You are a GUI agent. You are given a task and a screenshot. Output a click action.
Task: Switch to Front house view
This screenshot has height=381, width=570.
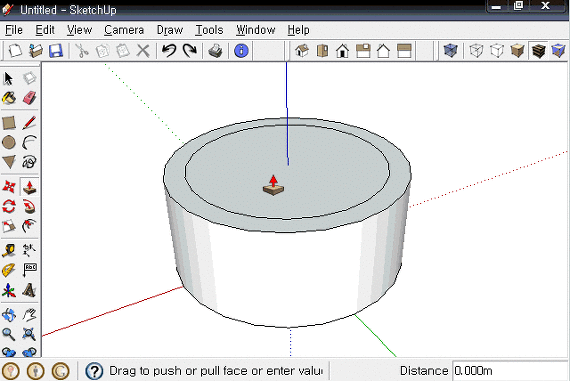(342, 51)
